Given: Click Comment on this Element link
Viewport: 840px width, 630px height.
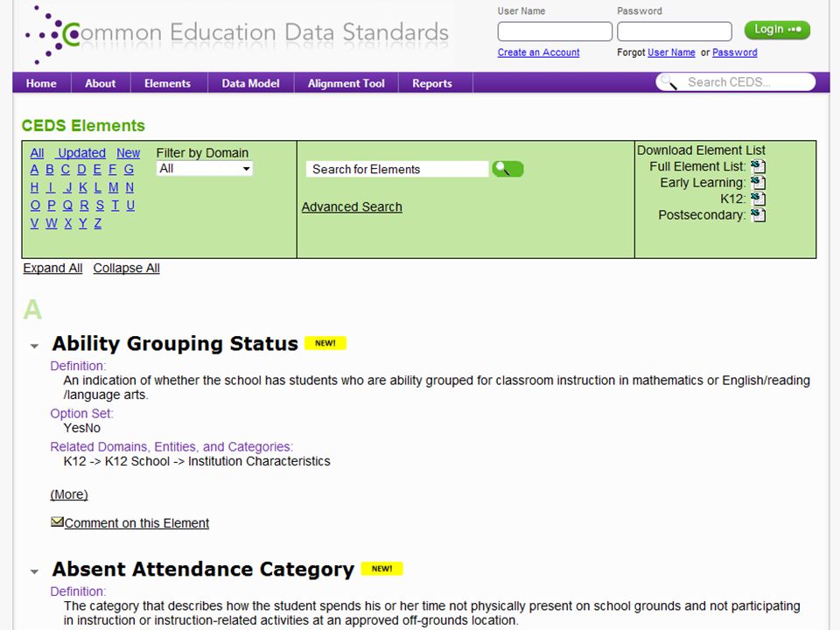Looking at the screenshot, I should [136, 523].
